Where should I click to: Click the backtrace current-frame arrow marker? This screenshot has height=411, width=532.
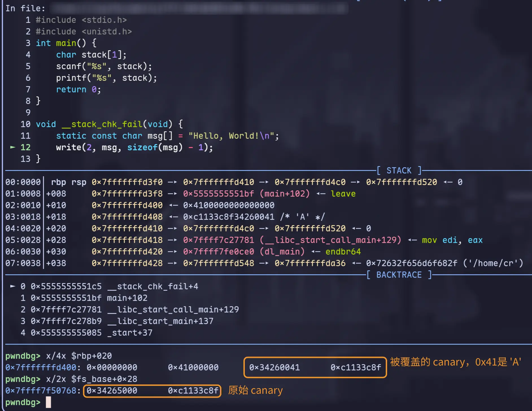click(13, 286)
